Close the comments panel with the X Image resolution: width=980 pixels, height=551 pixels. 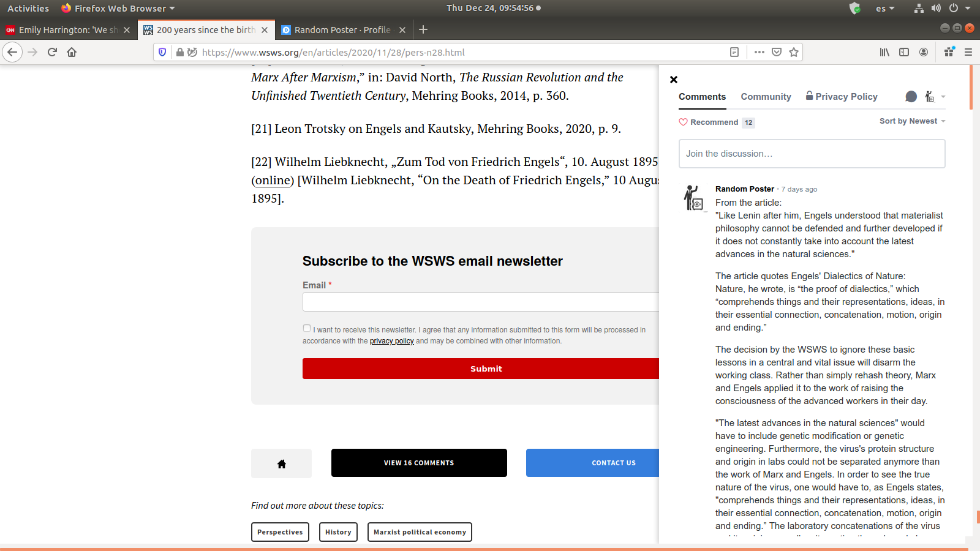(674, 80)
